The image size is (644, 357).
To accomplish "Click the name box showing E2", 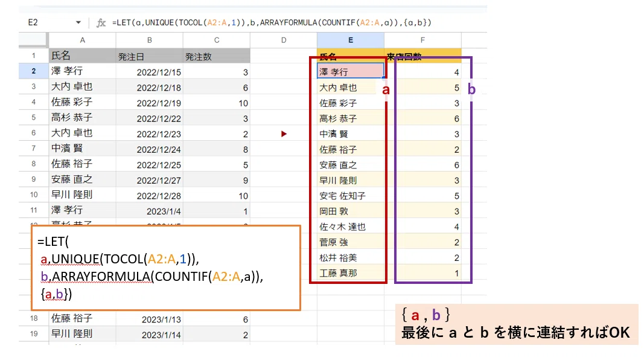I will click(x=33, y=22).
